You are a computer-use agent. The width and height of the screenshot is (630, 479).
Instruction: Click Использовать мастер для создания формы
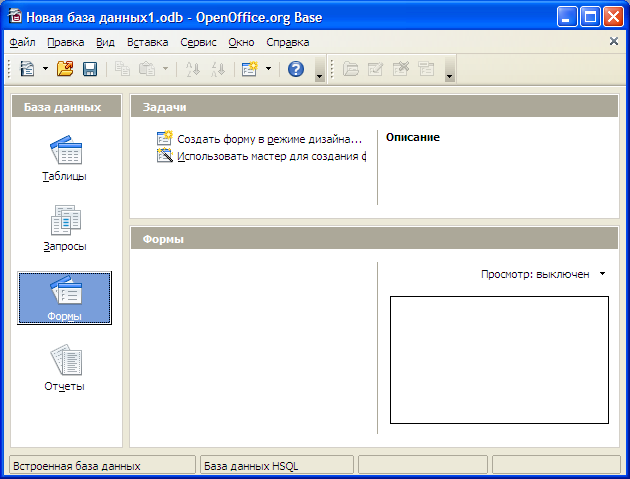pyautogui.click(x=272, y=156)
